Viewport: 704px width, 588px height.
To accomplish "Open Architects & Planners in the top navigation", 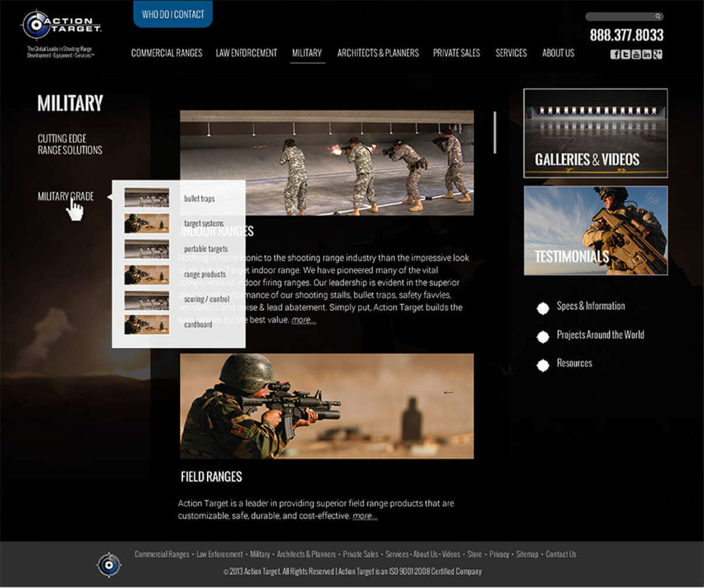I will [378, 53].
